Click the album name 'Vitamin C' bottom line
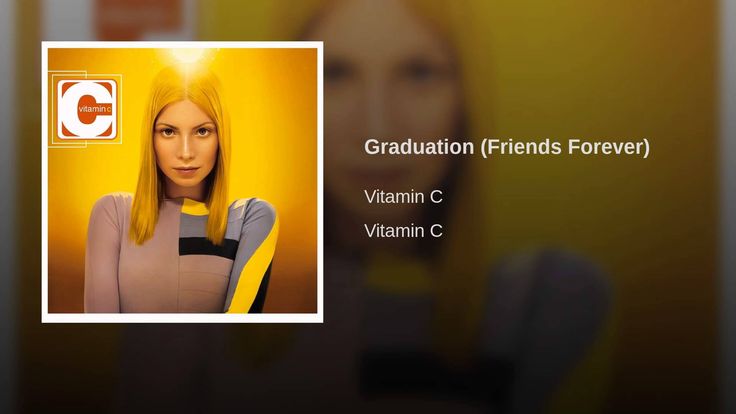The image size is (736, 414). (x=403, y=231)
